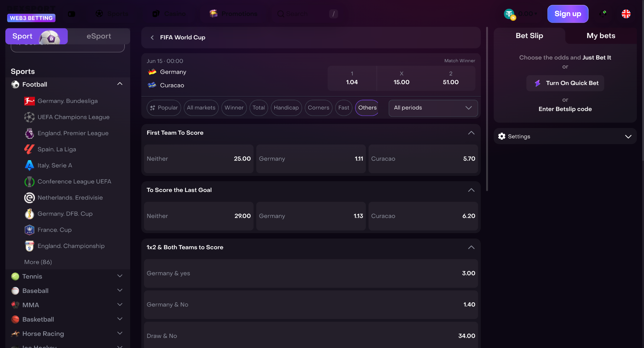Open the My bets tab
The image size is (644, 348).
601,36
